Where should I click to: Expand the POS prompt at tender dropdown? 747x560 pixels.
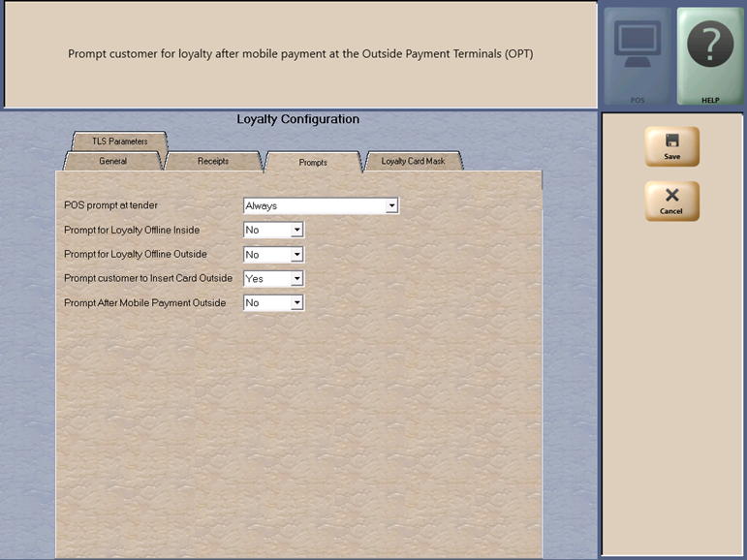[x=391, y=206]
